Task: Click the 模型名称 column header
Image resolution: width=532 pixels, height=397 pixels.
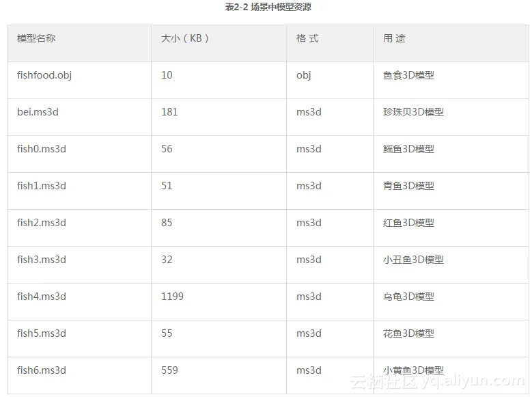Action: point(36,39)
